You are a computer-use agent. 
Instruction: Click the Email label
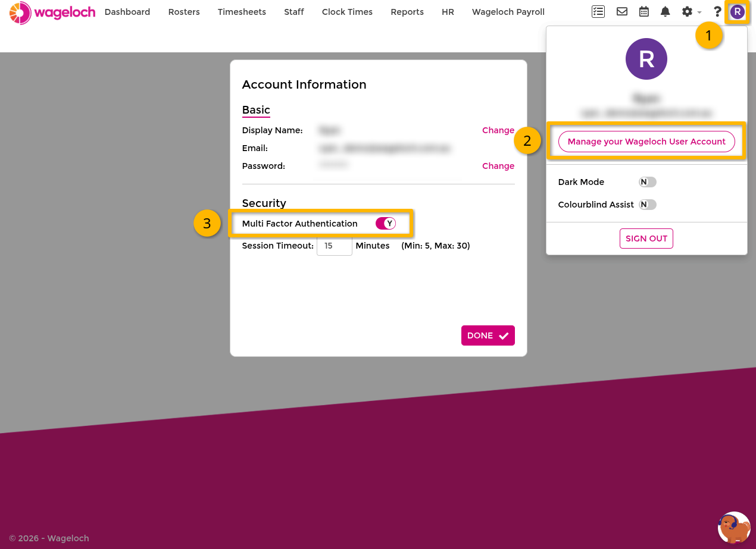coord(255,148)
